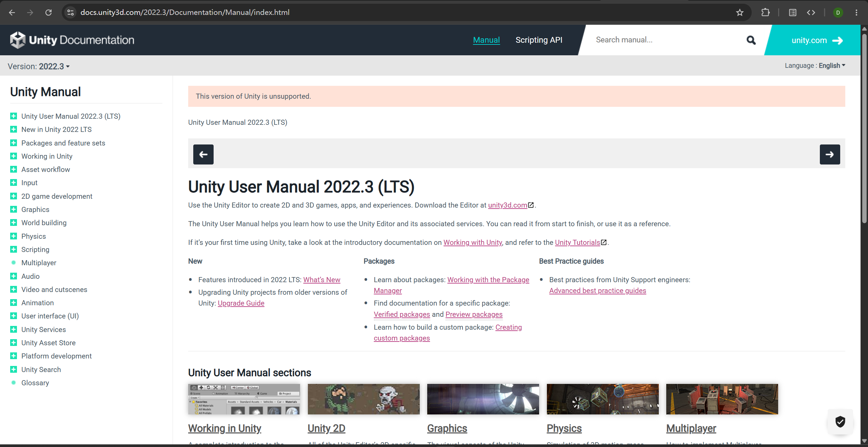
Task: Expand the Audio tree node
Action: tap(14, 276)
